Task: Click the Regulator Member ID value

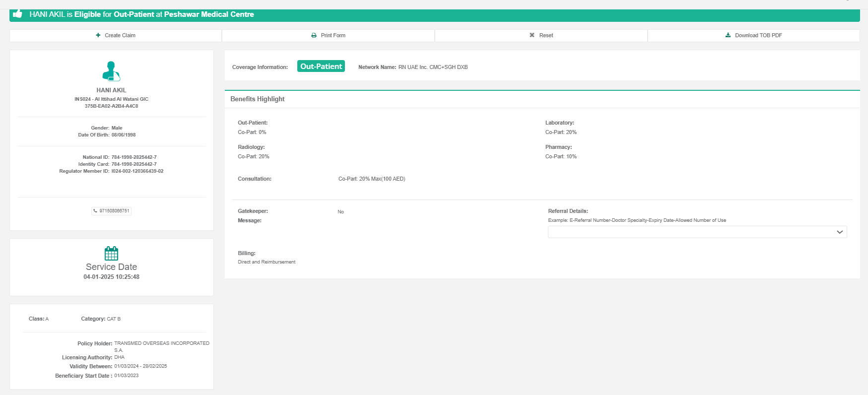Action: (137, 171)
